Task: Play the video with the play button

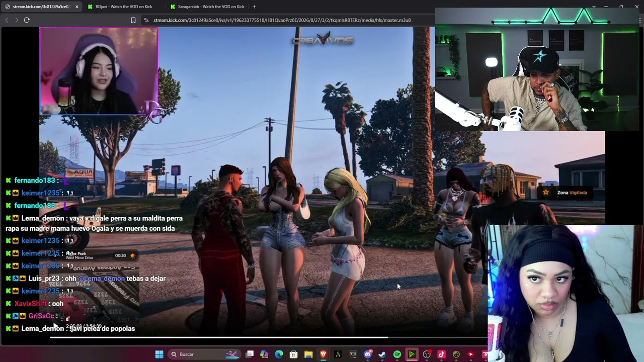Action: point(55,326)
